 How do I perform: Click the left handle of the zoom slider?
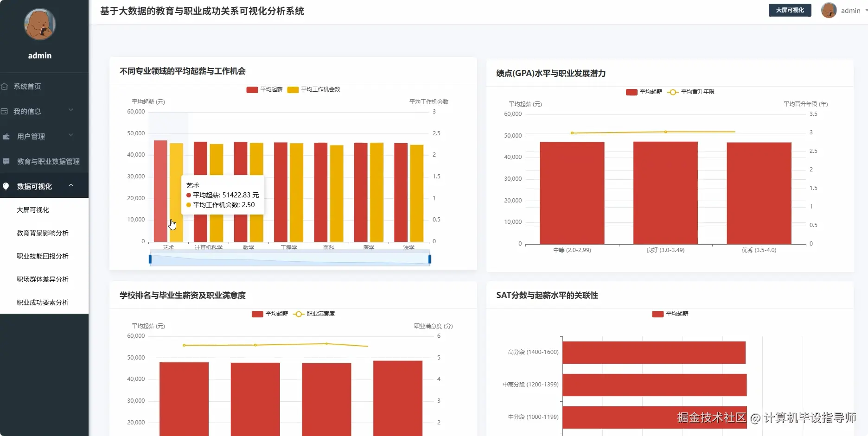150,259
